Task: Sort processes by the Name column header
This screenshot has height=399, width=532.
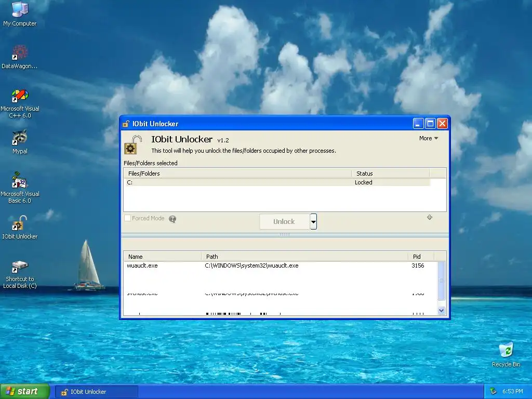Action: (163, 257)
